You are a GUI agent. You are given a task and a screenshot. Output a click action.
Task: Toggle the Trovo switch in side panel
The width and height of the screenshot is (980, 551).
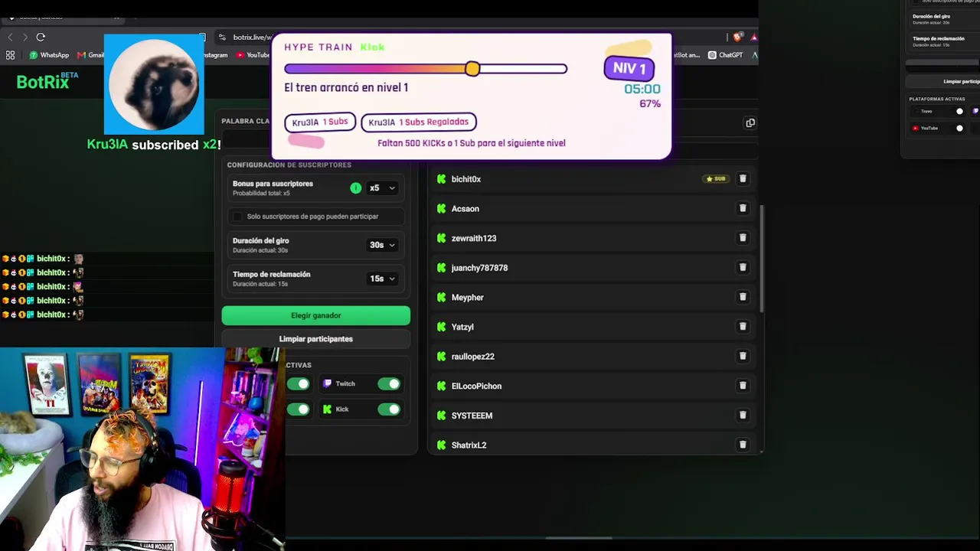pos(959,112)
